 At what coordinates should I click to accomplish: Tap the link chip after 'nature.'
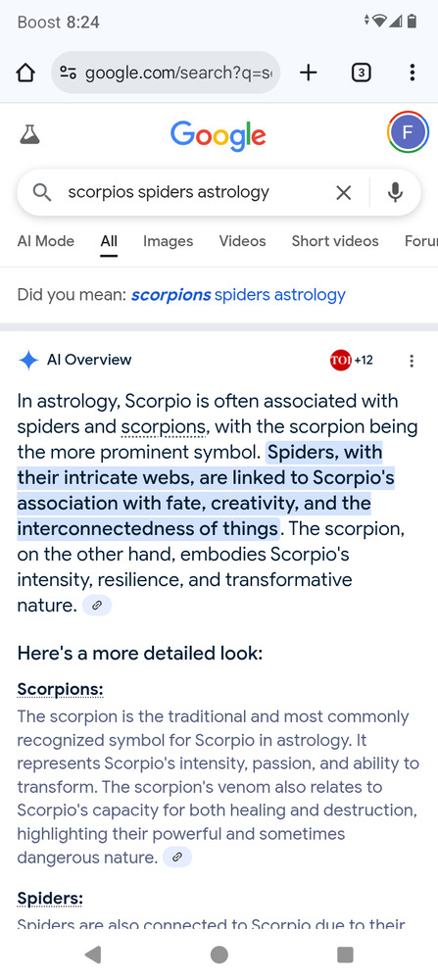97,606
